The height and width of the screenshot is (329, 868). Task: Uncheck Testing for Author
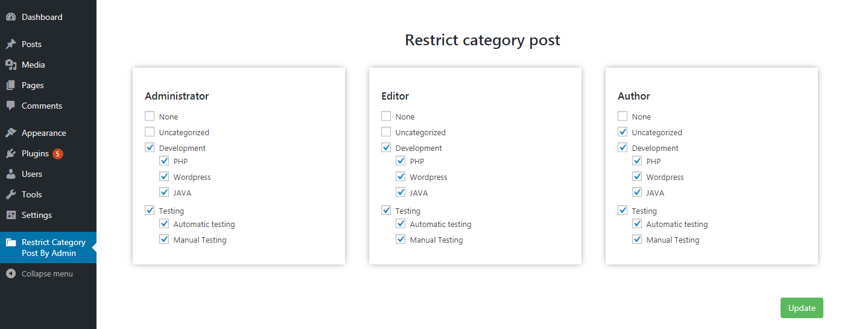point(622,210)
